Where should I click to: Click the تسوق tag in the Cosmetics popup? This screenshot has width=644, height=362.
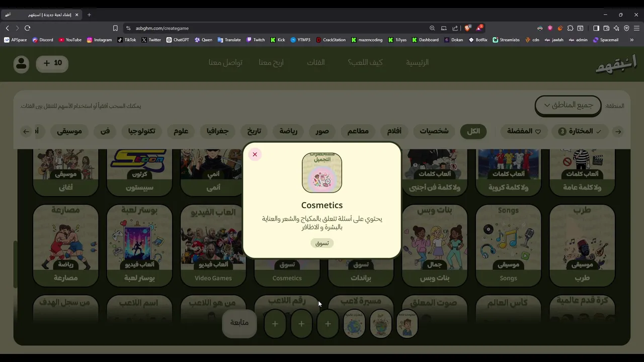(322, 243)
